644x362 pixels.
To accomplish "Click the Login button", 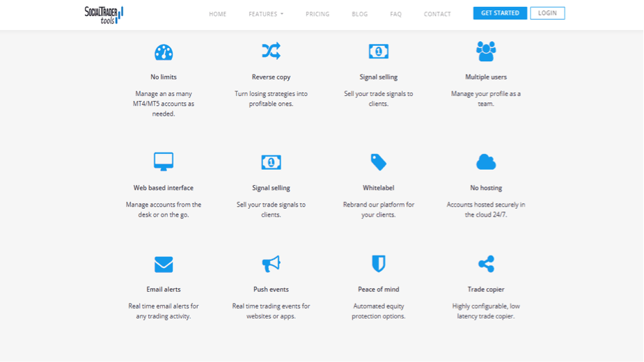I will coord(547,13).
